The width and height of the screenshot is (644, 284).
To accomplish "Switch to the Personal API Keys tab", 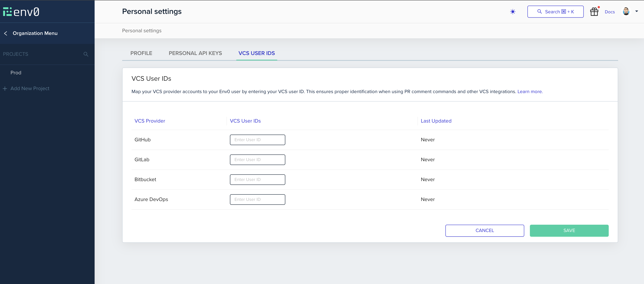I will pyautogui.click(x=195, y=53).
